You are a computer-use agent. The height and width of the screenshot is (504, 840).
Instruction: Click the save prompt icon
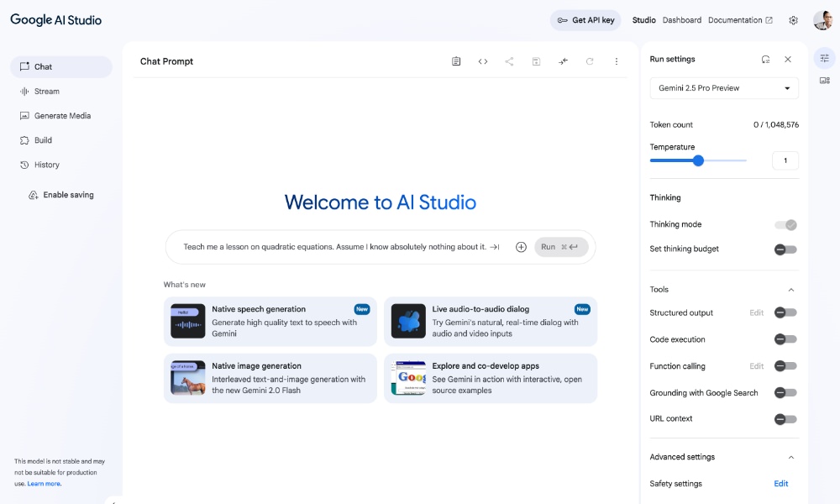[x=537, y=60]
